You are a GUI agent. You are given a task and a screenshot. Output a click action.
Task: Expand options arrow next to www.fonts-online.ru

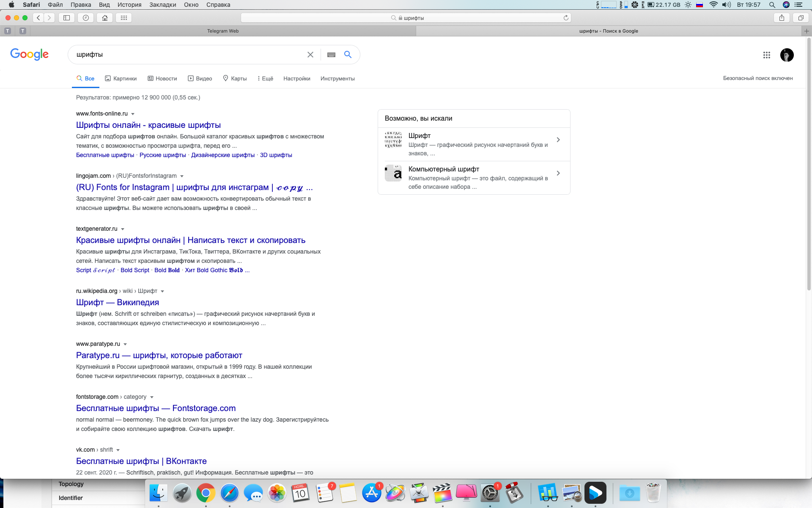click(x=133, y=114)
